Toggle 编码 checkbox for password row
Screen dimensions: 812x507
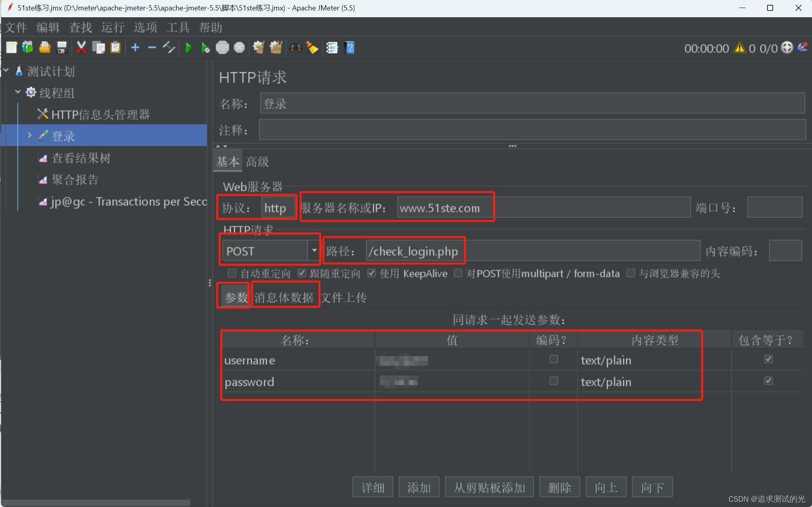pyautogui.click(x=553, y=381)
